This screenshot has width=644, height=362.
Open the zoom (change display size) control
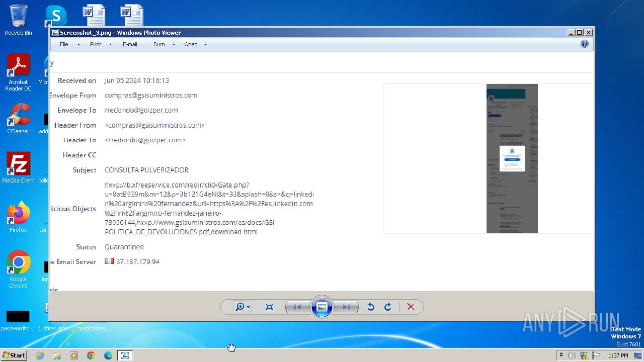[x=243, y=307]
